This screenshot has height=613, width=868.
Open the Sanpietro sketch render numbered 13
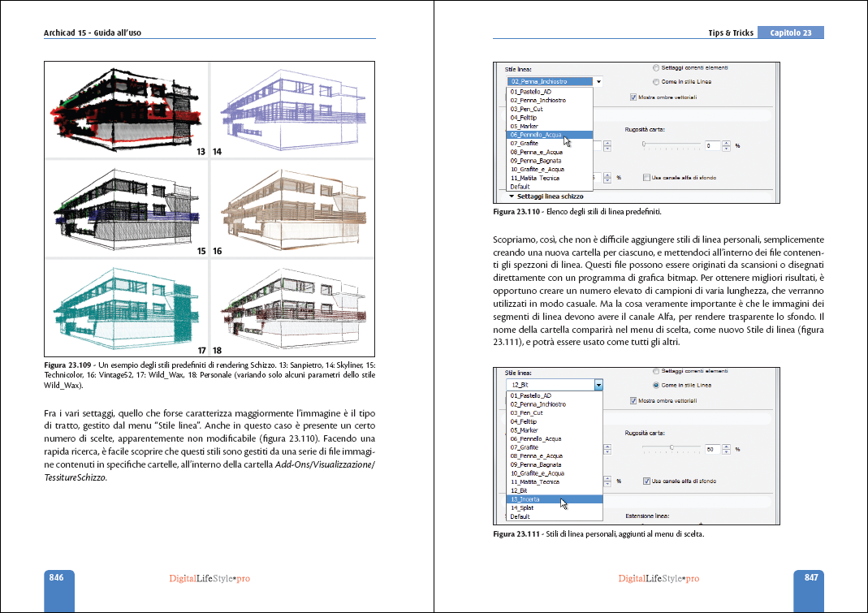pyautogui.click(x=126, y=110)
